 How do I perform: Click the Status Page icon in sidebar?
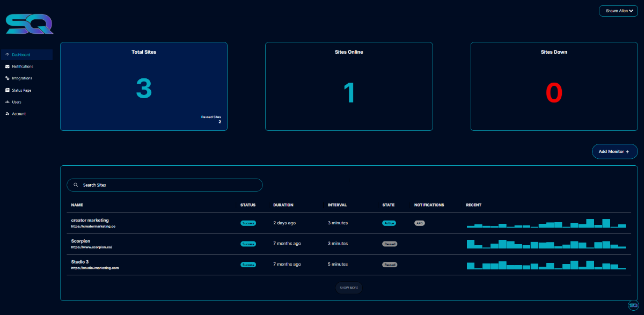[x=7, y=90]
